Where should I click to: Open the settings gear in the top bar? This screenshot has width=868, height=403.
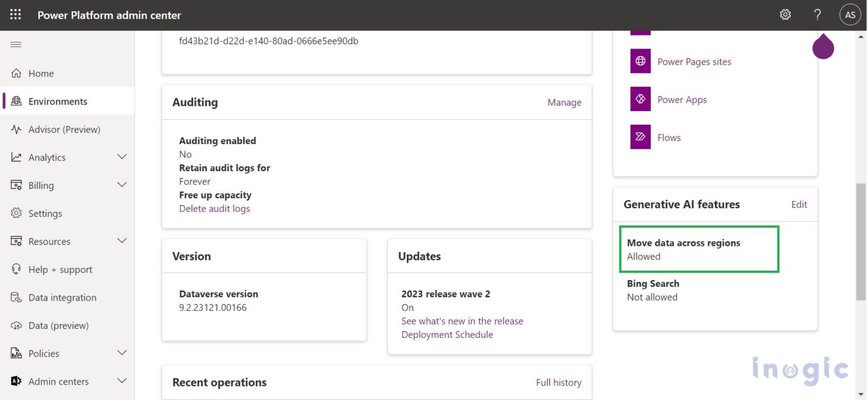pyautogui.click(x=785, y=14)
